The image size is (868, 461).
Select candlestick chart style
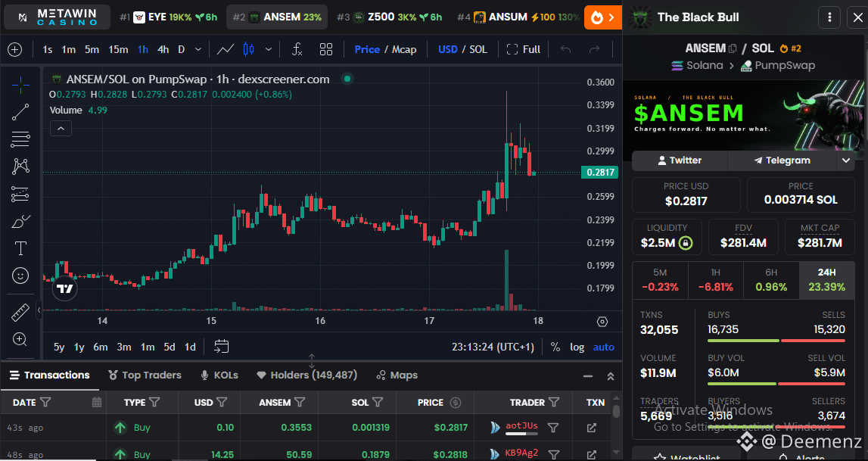click(x=248, y=49)
